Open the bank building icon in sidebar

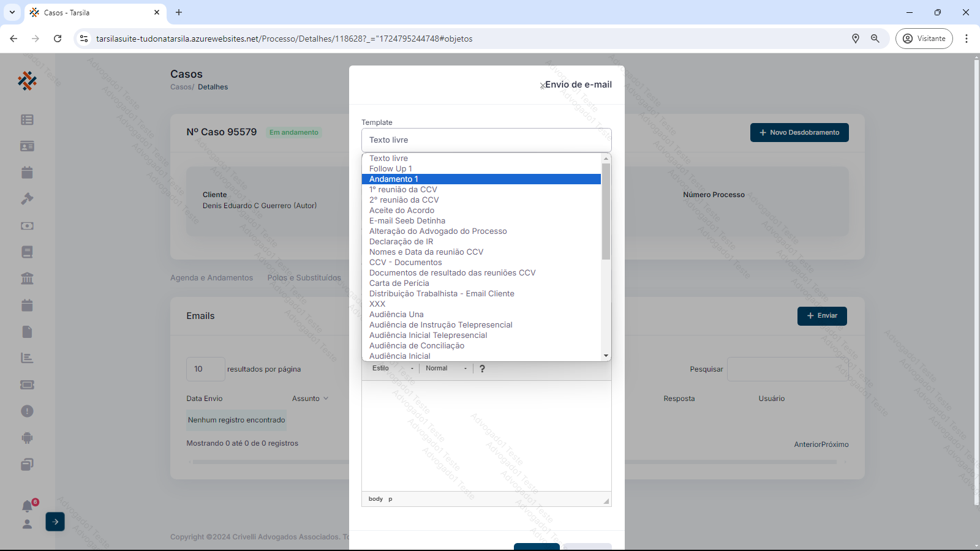pyautogui.click(x=27, y=279)
